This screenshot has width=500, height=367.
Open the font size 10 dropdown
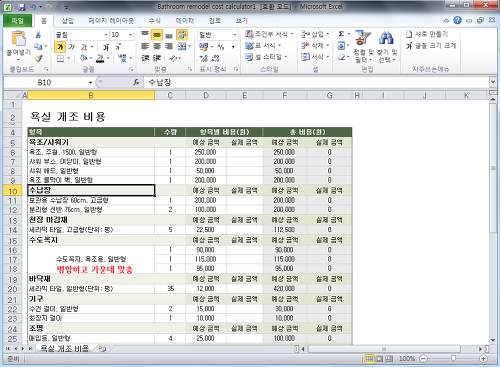pyautogui.click(x=130, y=35)
